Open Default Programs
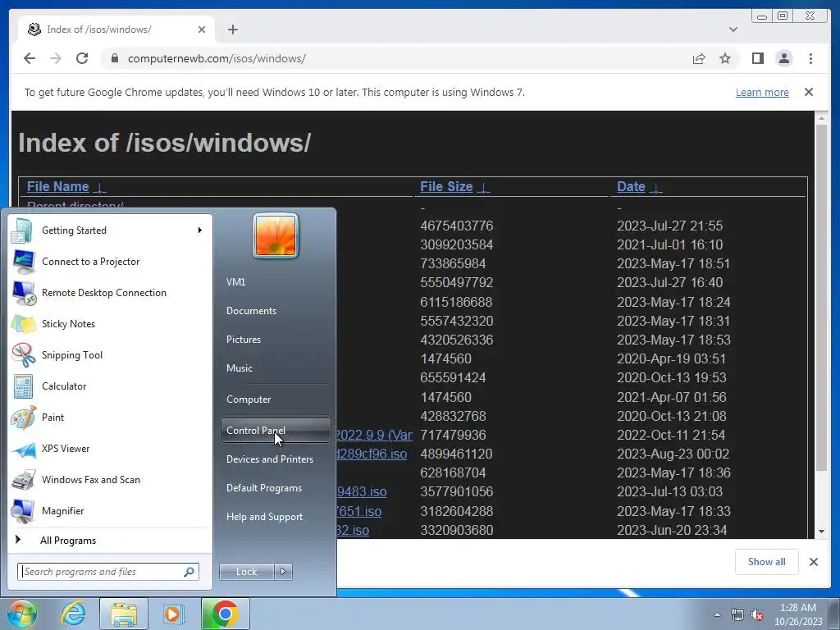The height and width of the screenshot is (630, 840). [x=276, y=488]
